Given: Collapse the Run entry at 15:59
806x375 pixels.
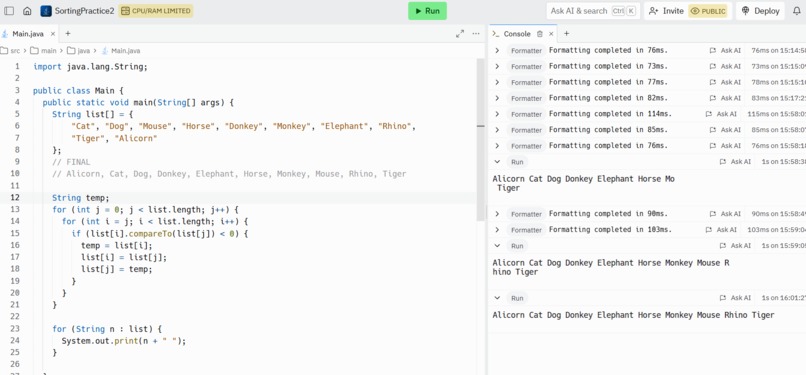Looking at the screenshot, I should (x=497, y=246).
